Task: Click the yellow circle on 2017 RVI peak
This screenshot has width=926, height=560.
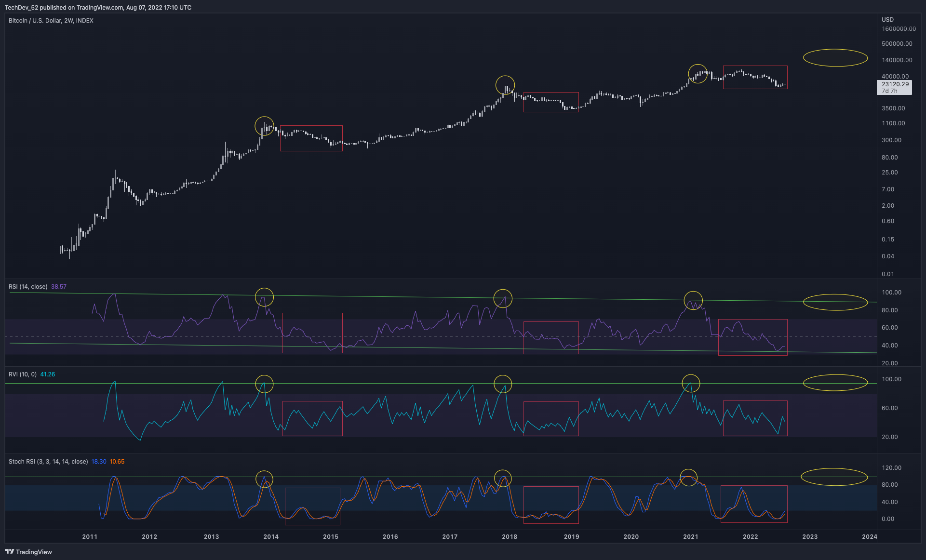Action: pyautogui.click(x=503, y=384)
